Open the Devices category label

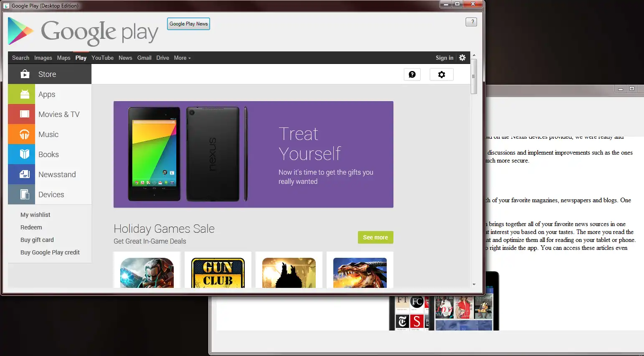(x=51, y=194)
